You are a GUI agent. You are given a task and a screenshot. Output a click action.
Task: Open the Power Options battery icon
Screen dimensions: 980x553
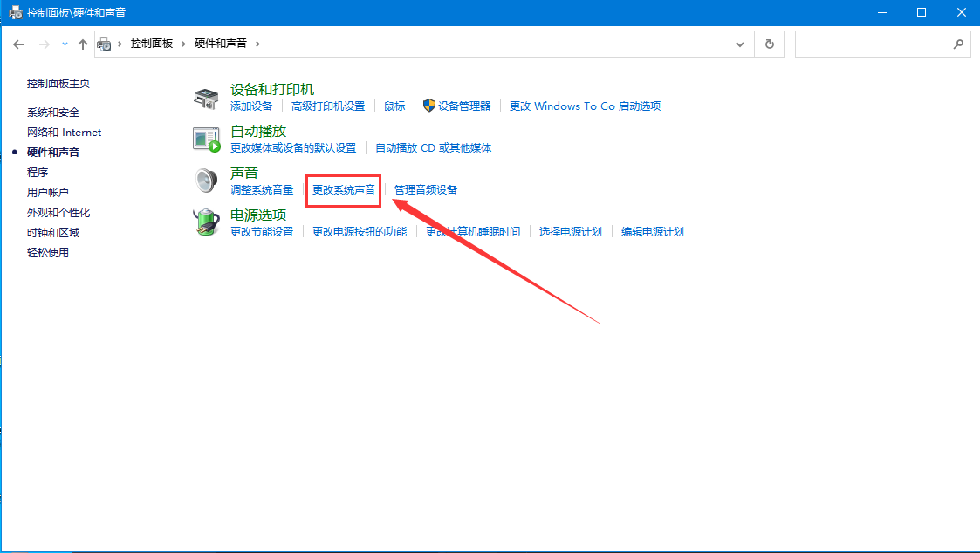point(206,222)
